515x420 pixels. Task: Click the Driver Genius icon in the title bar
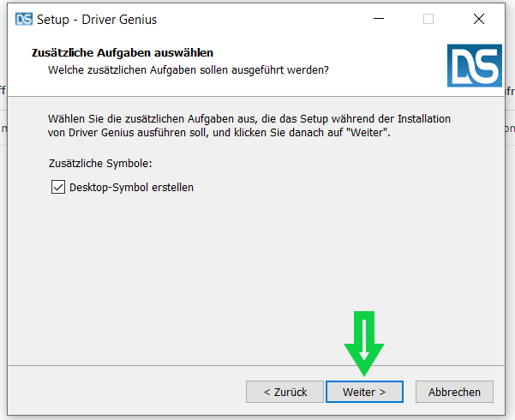tap(24, 20)
